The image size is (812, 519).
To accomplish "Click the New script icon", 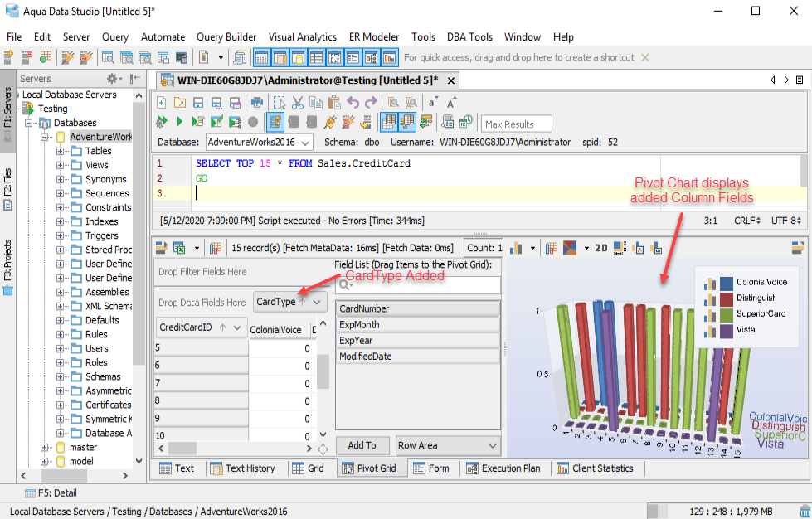I will click(x=162, y=103).
